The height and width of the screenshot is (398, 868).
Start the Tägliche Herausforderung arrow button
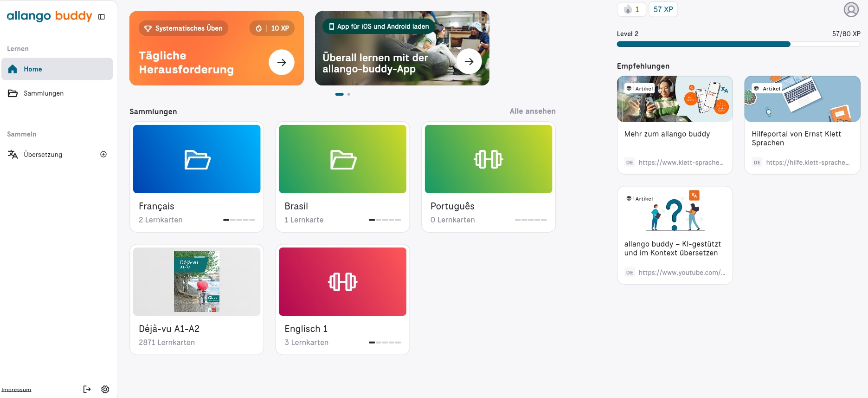tap(282, 62)
